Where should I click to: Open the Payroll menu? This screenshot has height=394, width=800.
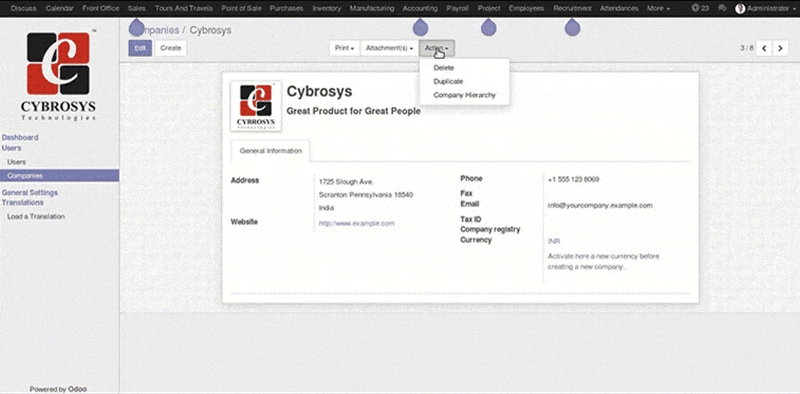click(x=458, y=8)
